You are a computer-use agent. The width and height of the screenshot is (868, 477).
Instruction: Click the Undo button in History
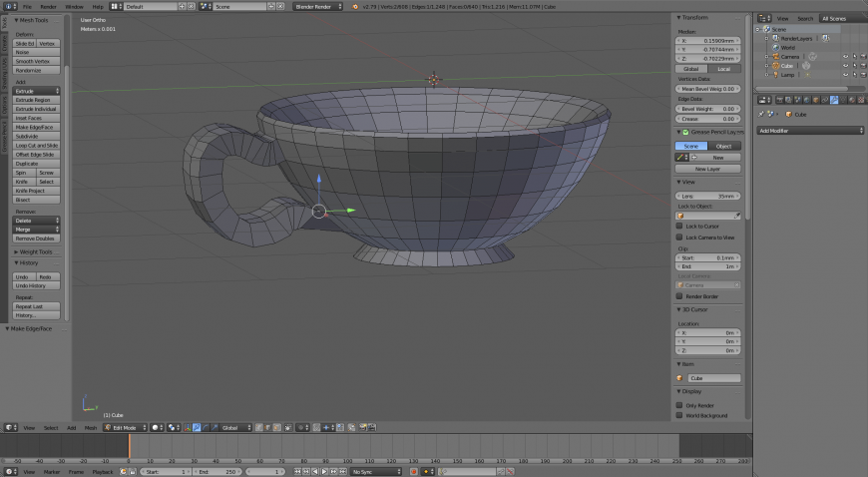(24, 277)
